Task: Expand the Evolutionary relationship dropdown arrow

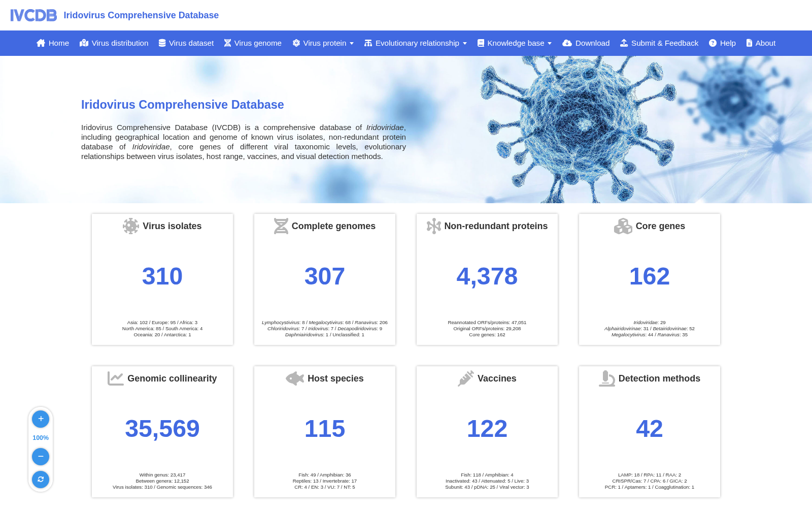Action: [465, 44]
